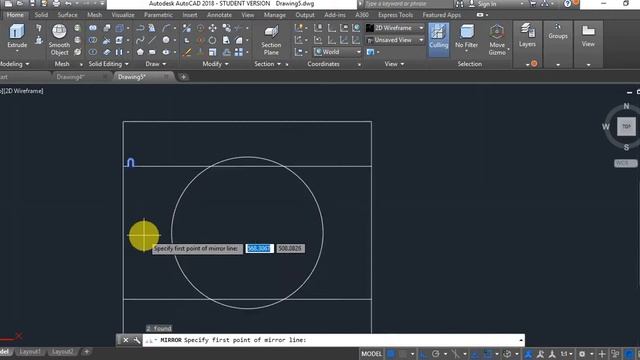
Task: Switch to the Annotate ribbon tab
Action: 219,15
